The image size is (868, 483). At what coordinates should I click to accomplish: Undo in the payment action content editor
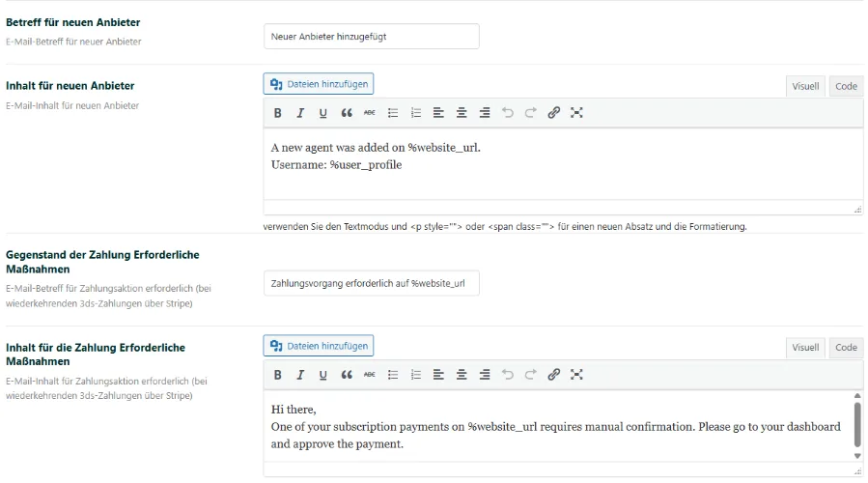508,375
